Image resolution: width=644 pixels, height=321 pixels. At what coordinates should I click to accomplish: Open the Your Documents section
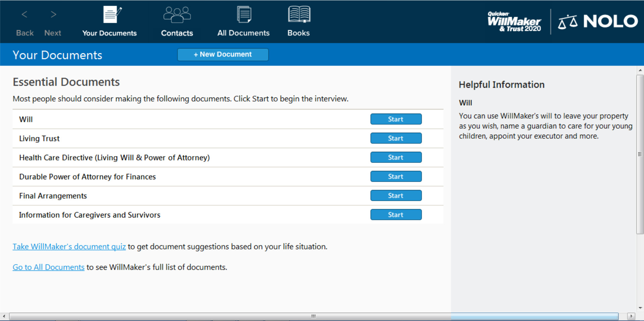109,21
